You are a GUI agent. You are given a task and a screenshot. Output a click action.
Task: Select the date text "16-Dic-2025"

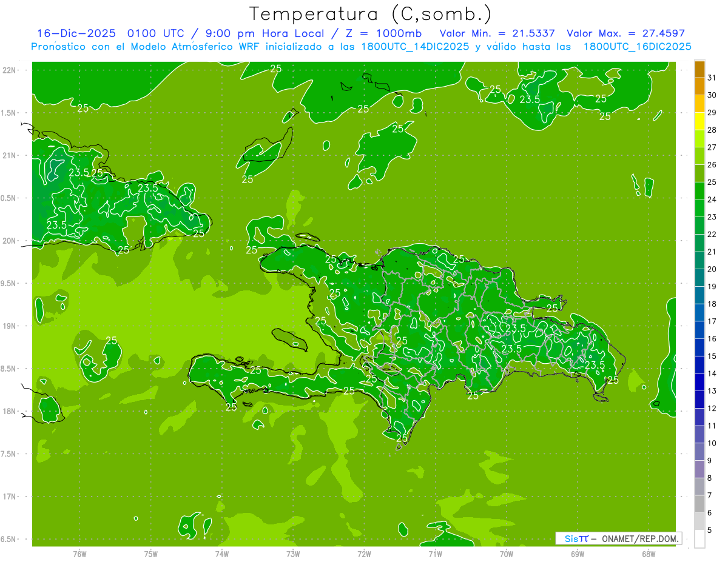coord(76,33)
